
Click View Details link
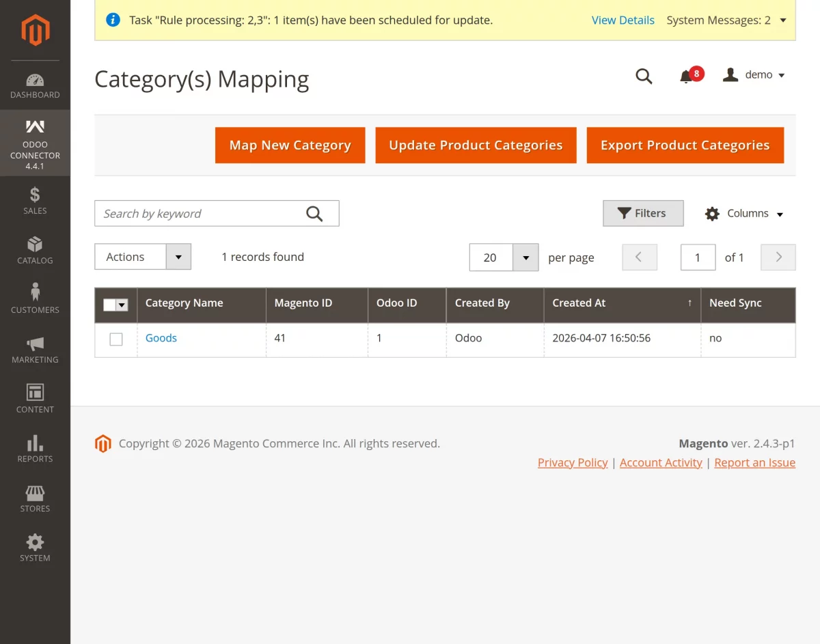(623, 20)
